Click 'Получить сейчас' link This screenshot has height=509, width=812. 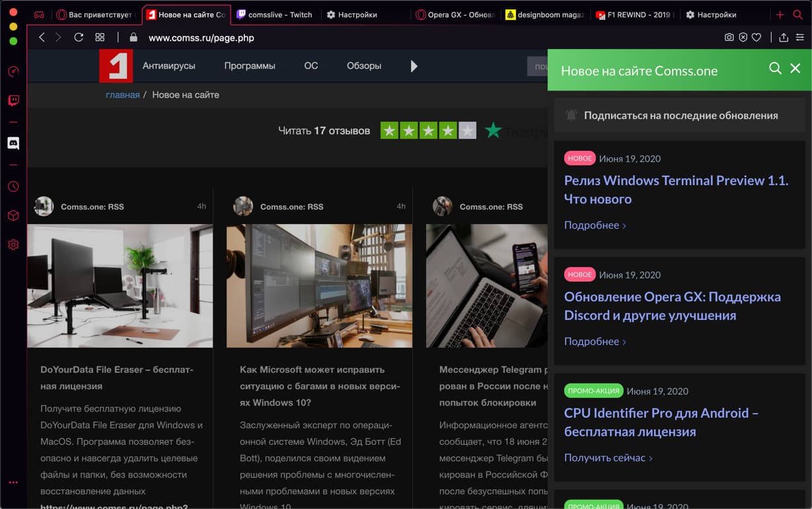coord(609,457)
